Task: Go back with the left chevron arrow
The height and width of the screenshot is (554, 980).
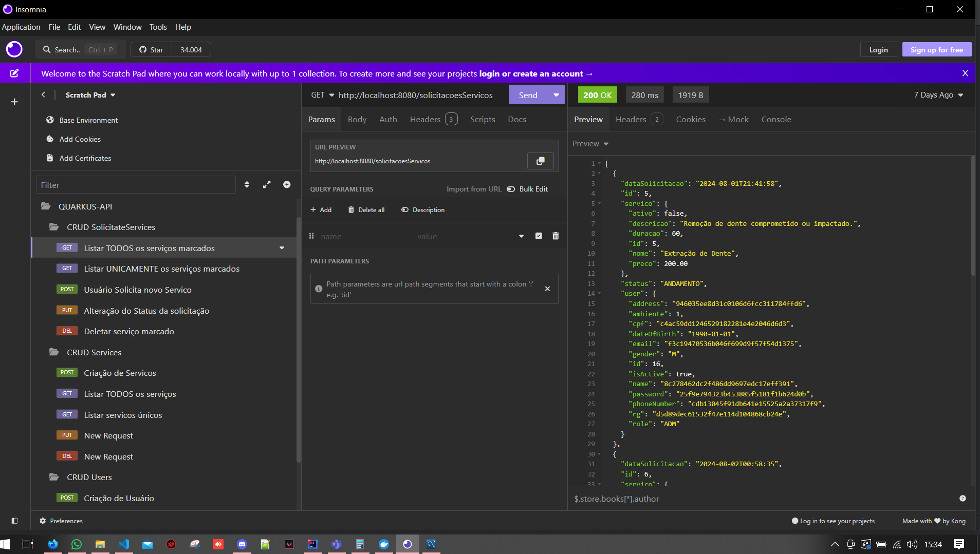Action: [x=44, y=95]
